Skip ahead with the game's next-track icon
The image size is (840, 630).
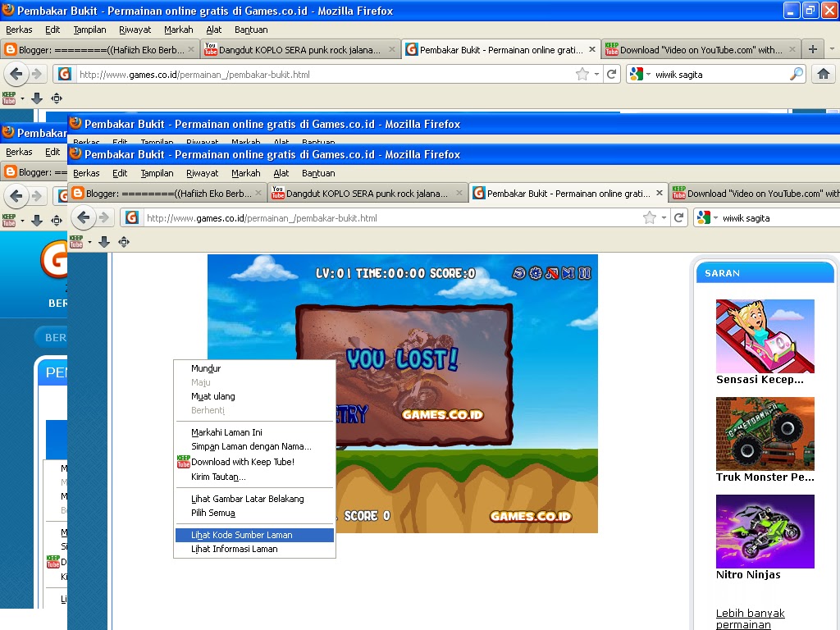568,273
